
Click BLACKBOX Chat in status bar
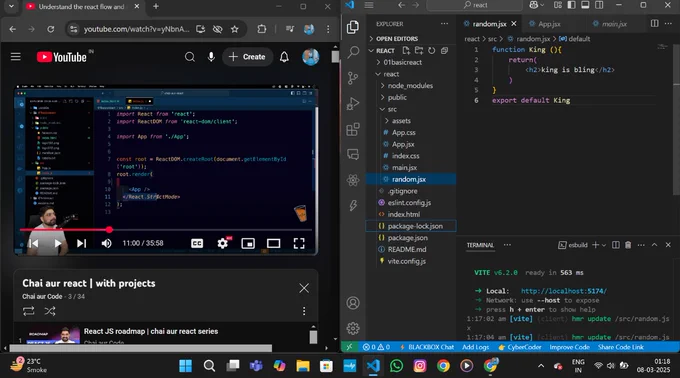pos(427,347)
